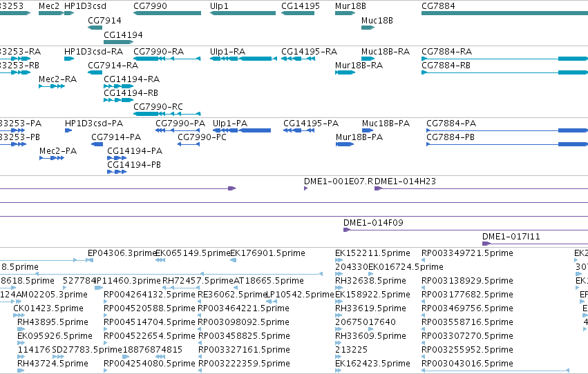
Task: Click protein CG14194-PA
Action: pos(117,158)
